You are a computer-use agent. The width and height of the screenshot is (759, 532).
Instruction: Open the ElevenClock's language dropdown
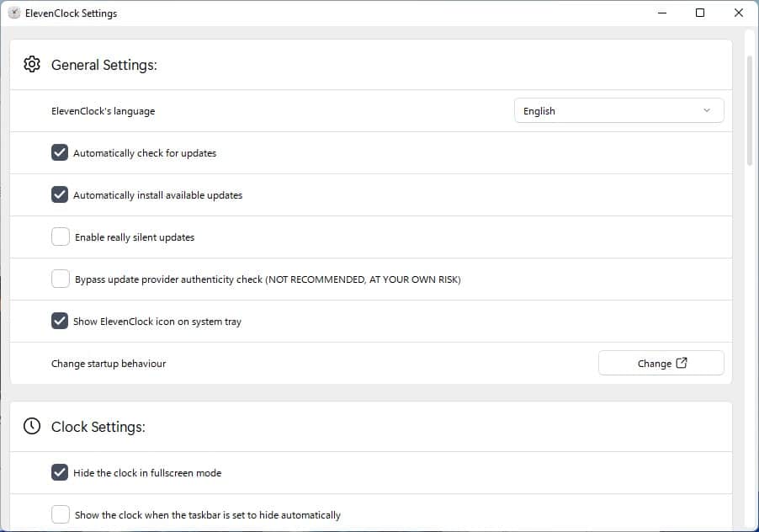point(618,111)
